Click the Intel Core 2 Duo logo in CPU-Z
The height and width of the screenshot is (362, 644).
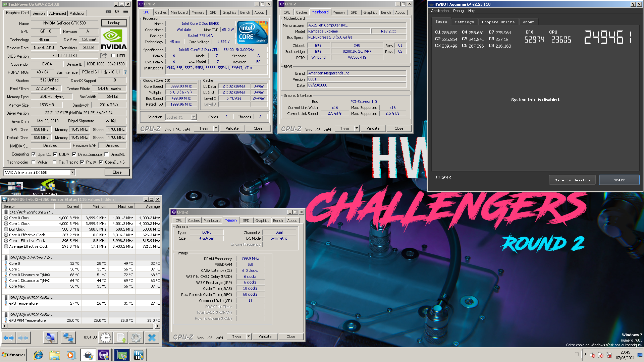[253, 33]
